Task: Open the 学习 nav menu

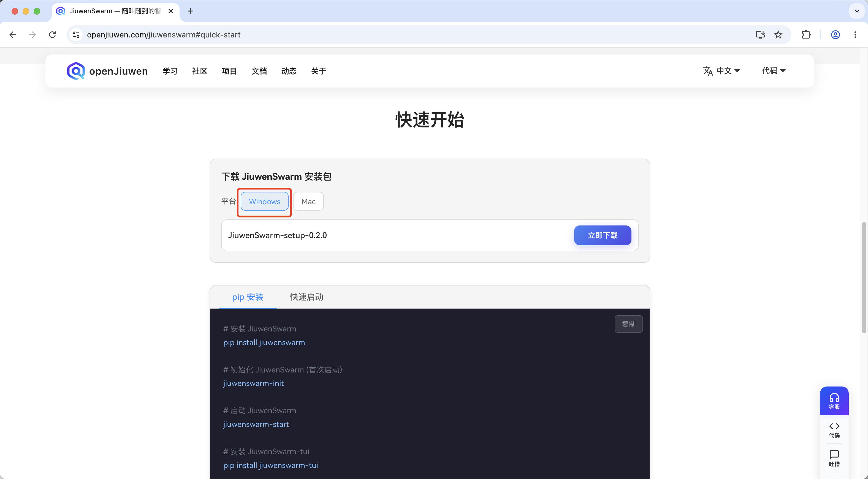Action: pyautogui.click(x=170, y=71)
